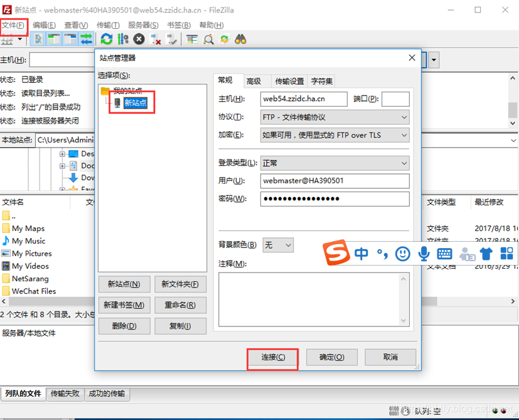Select the My Music folder

pyautogui.click(x=28, y=241)
